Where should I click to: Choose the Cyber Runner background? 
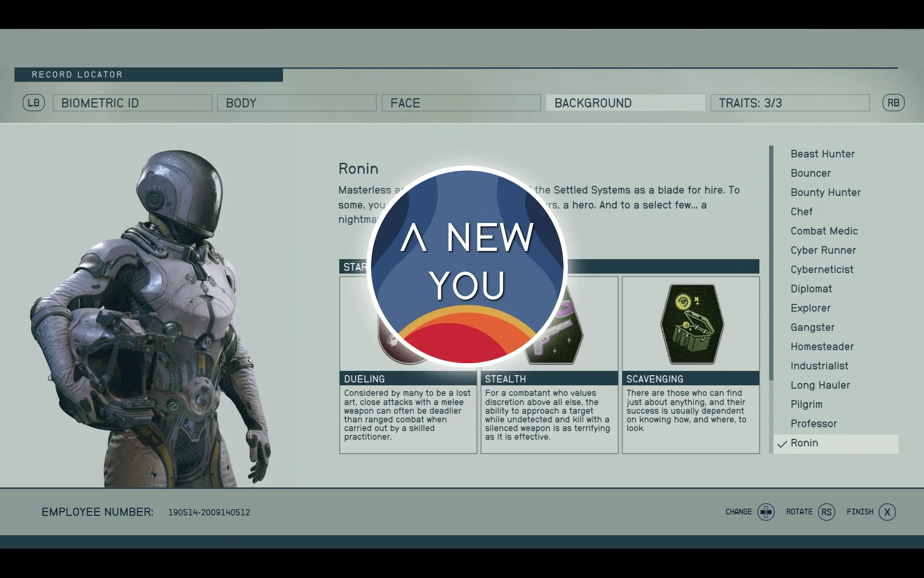(823, 250)
